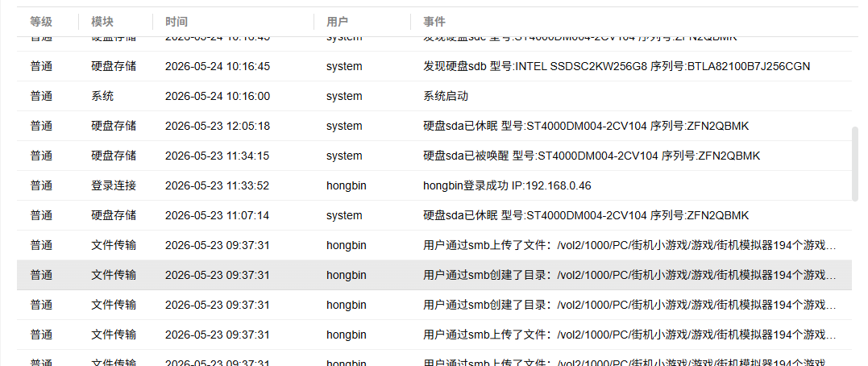Click the 系统 module cell
This screenshot has height=366, width=868.
pos(102,97)
